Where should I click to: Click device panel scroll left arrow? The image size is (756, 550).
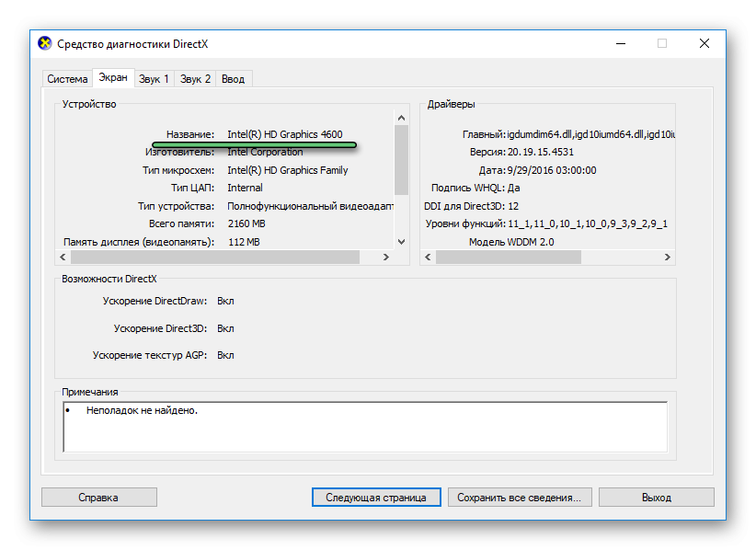pos(63,257)
